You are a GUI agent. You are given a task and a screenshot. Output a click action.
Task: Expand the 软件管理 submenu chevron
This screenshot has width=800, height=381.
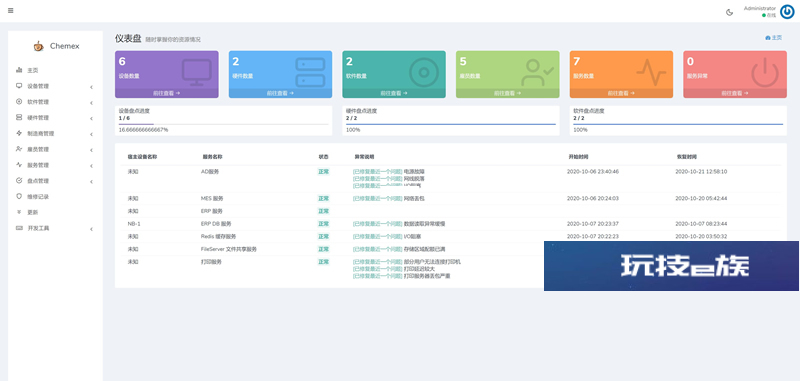click(x=91, y=103)
